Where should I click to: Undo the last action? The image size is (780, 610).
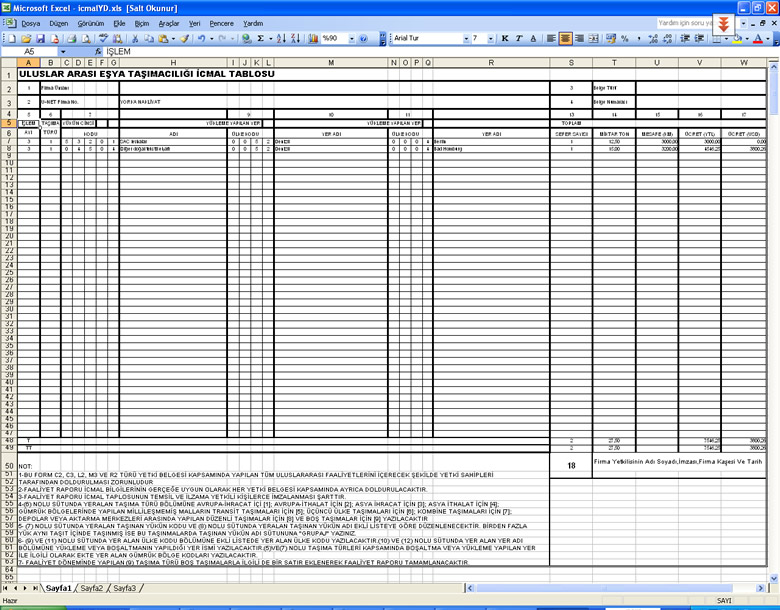(x=201, y=38)
